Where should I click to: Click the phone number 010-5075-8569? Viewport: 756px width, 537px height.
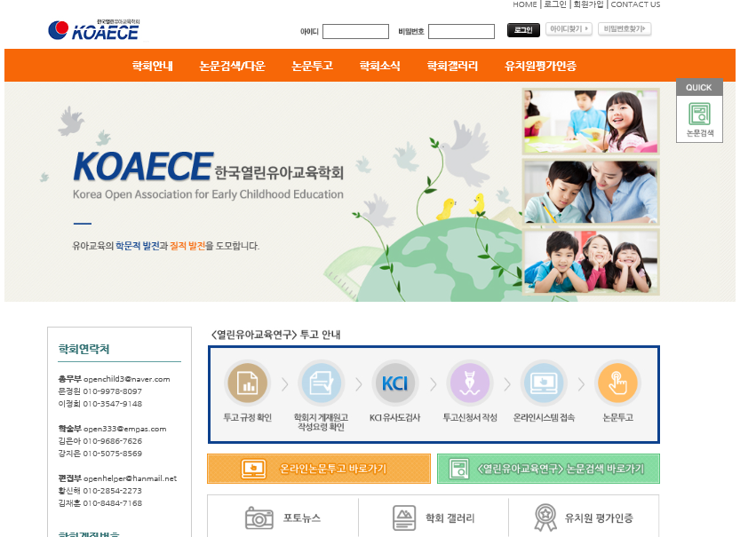(112, 454)
